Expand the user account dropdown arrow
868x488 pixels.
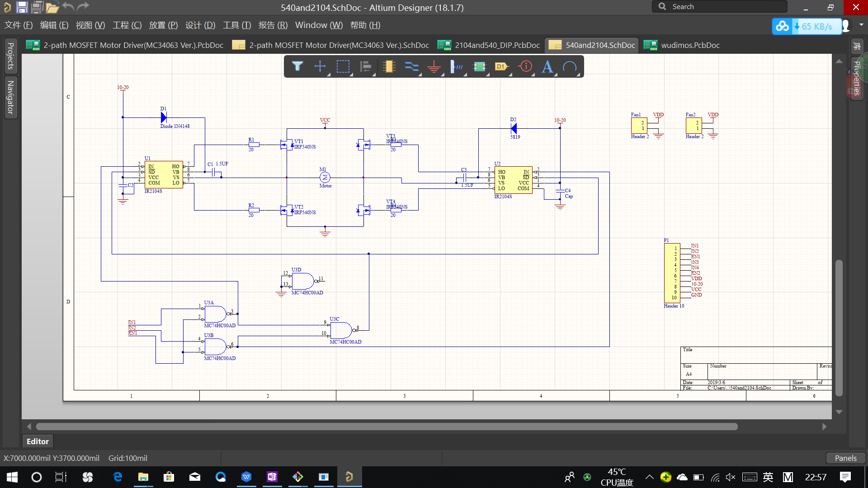coord(861,25)
